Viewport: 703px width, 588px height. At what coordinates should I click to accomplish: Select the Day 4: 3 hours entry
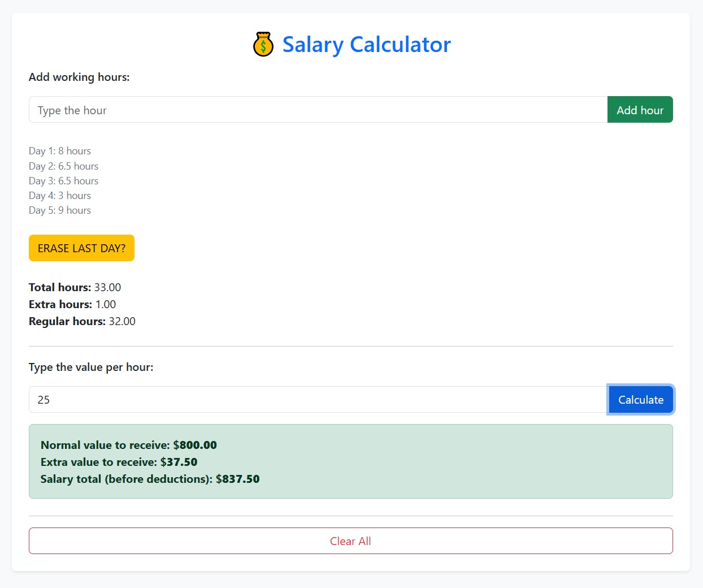59,195
